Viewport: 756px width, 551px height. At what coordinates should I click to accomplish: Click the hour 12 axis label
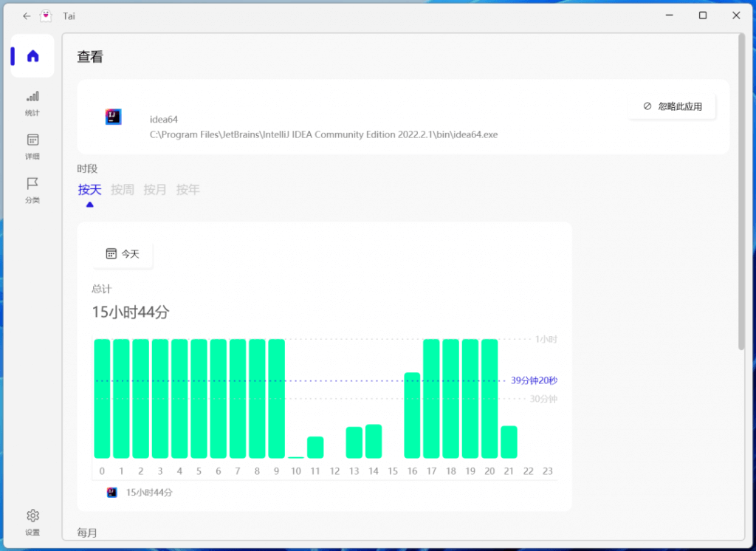(334, 471)
